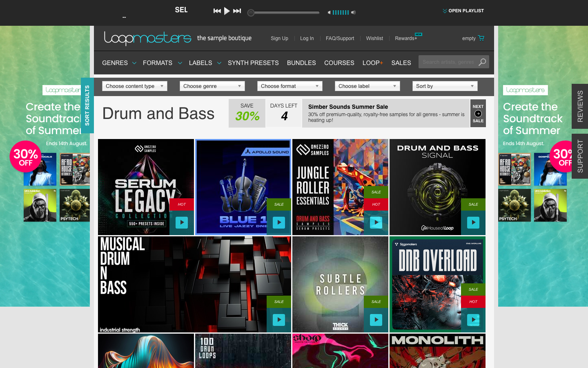The width and height of the screenshot is (588, 368).
Task: Open Choose format dropdown
Action: [x=290, y=86]
